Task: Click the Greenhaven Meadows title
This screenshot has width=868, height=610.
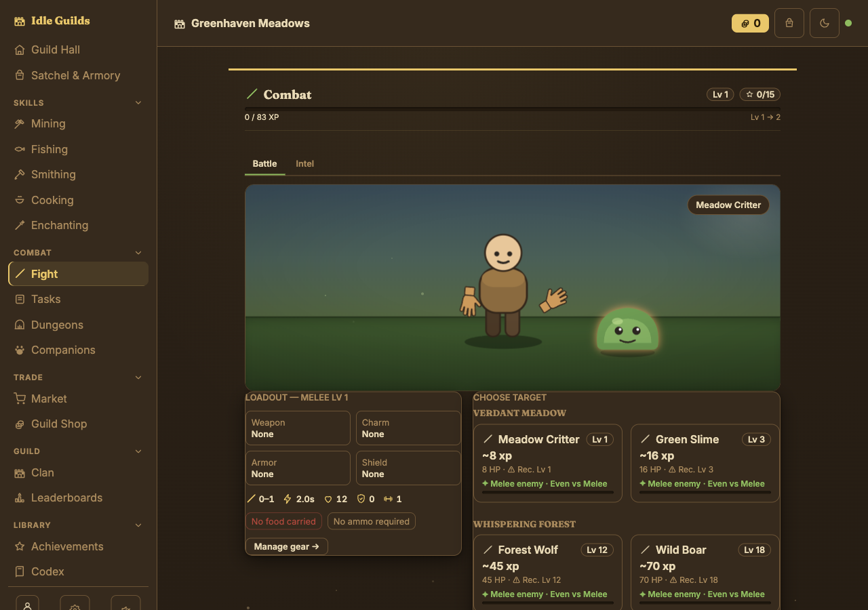Action: (250, 24)
